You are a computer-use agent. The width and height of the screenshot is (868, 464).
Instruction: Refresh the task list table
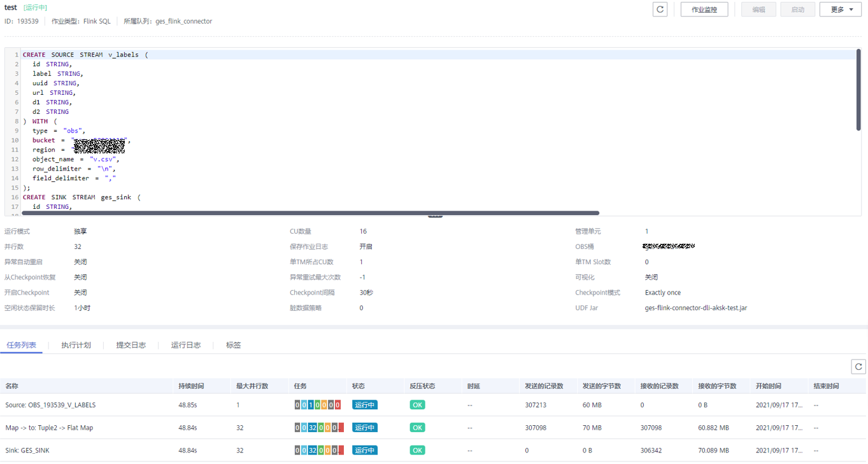[858, 367]
